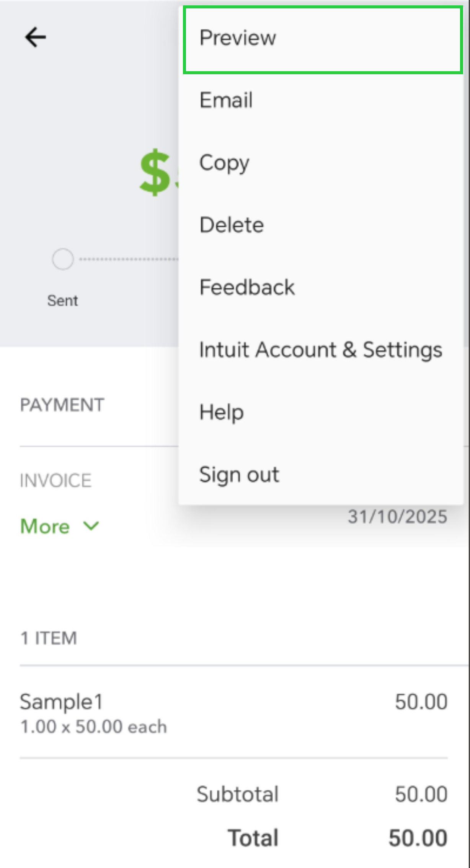Tap the invoice date 31/10/2025
This screenshot has height=868, width=470.
coord(397,517)
